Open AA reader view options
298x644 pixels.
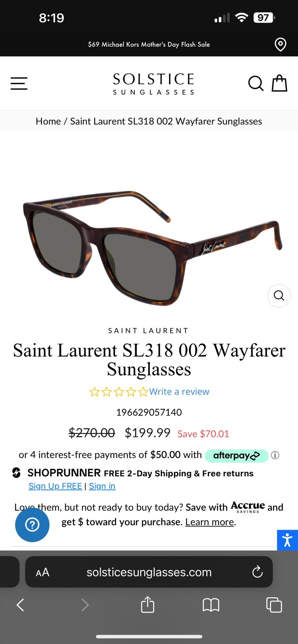click(43, 572)
